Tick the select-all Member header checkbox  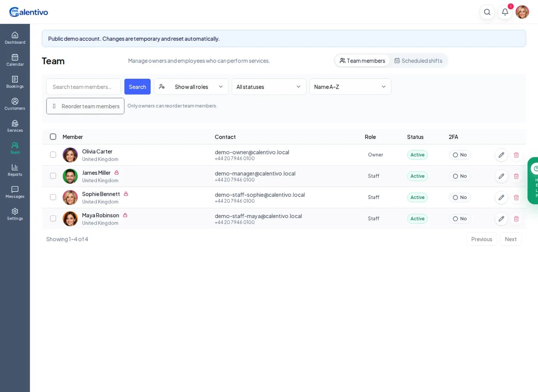click(53, 137)
